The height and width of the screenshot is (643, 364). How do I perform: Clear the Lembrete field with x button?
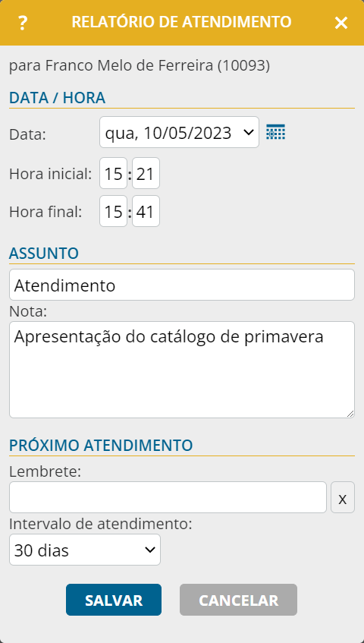point(343,497)
